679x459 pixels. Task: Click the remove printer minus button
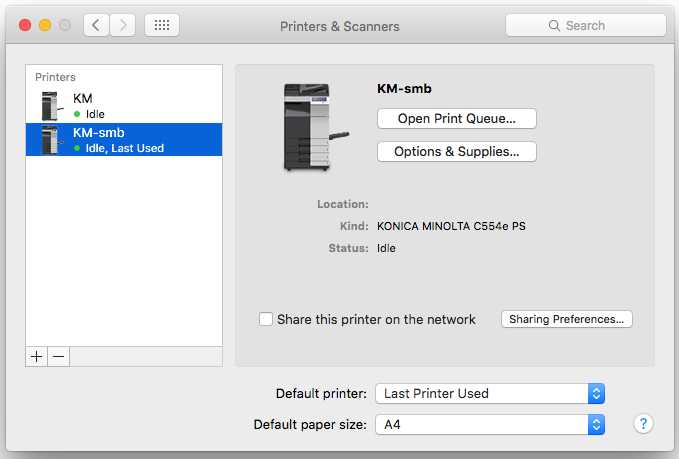58,357
